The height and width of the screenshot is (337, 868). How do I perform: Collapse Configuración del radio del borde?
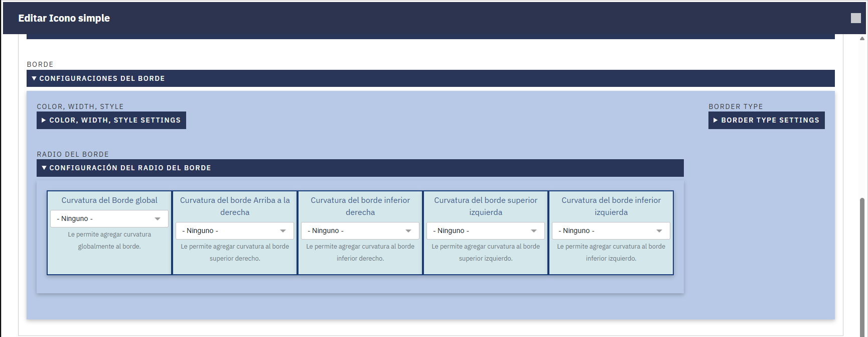click(x=360, y=168)
